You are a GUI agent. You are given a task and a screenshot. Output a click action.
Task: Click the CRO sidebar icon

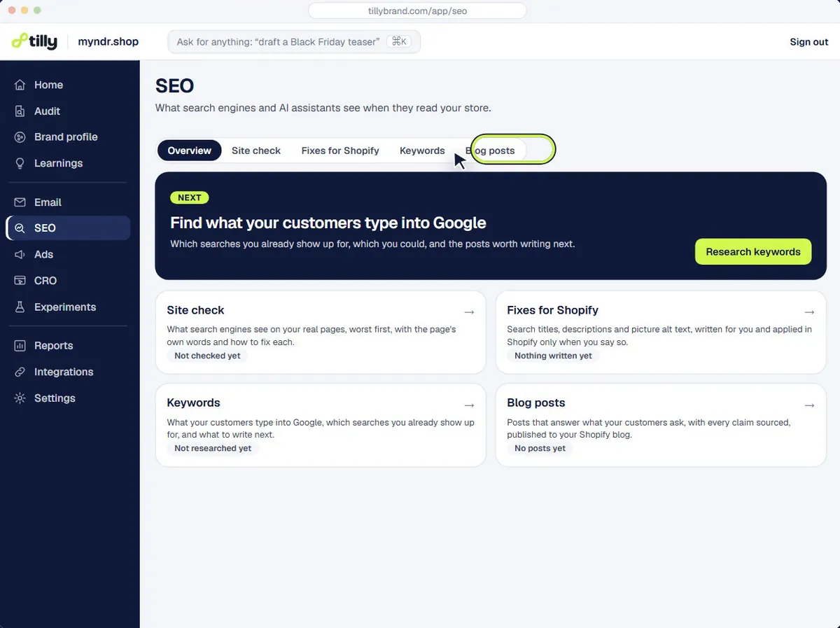click(20, 281)
